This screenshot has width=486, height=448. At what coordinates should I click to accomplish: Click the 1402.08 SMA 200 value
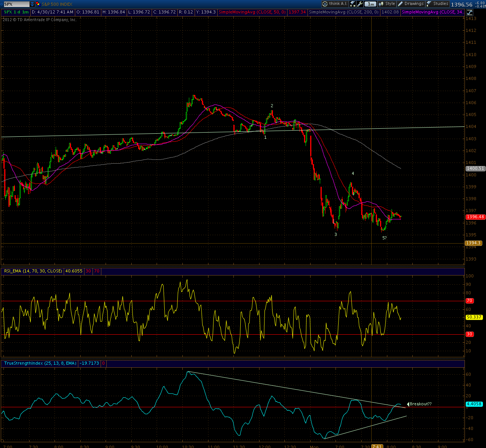coord(390,12)
